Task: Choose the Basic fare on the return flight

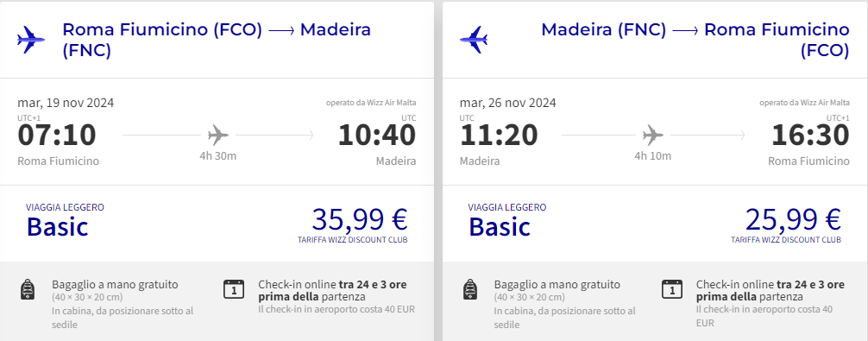Action: (500, 227)
